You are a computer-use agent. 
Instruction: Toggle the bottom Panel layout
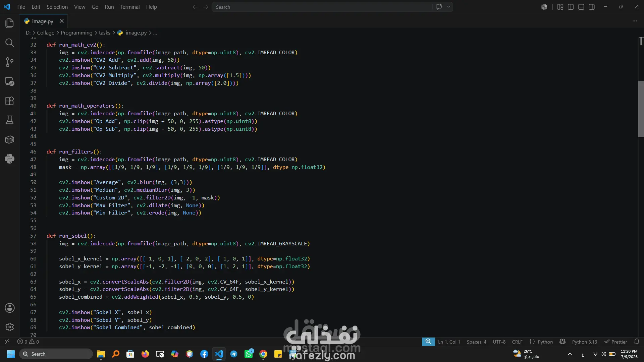click(581, 7)
